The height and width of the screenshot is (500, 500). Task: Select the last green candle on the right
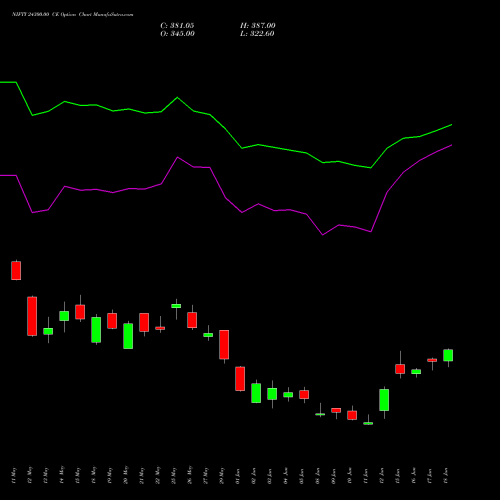pos(448,355)
